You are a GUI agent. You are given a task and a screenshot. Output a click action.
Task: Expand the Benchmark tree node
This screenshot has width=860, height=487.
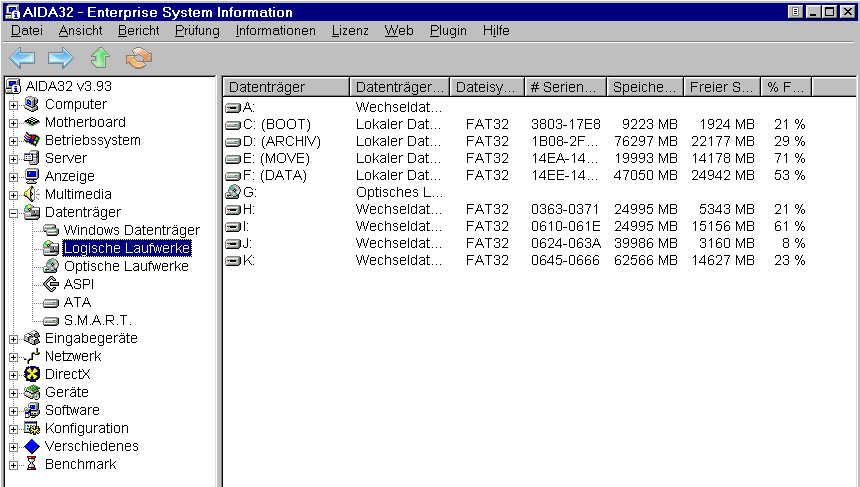[x=14, y=465]
